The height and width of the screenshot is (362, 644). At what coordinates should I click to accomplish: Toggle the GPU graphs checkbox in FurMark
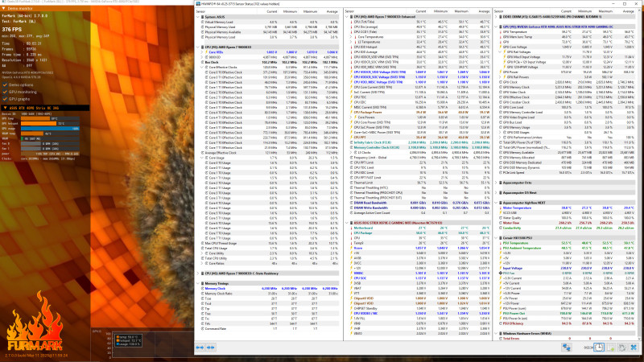pyautogui.click(x=5, y=99)
